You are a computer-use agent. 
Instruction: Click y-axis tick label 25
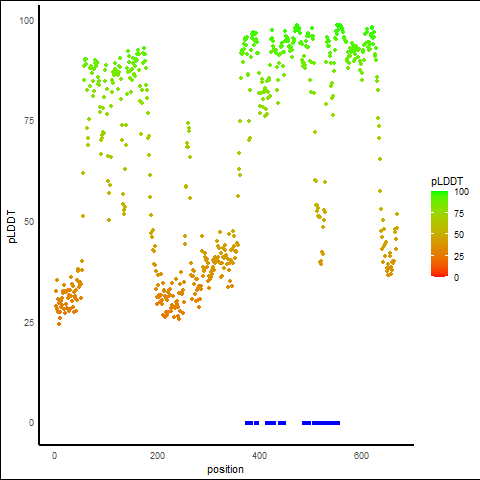pyautogui.click(x=29, y=322)
